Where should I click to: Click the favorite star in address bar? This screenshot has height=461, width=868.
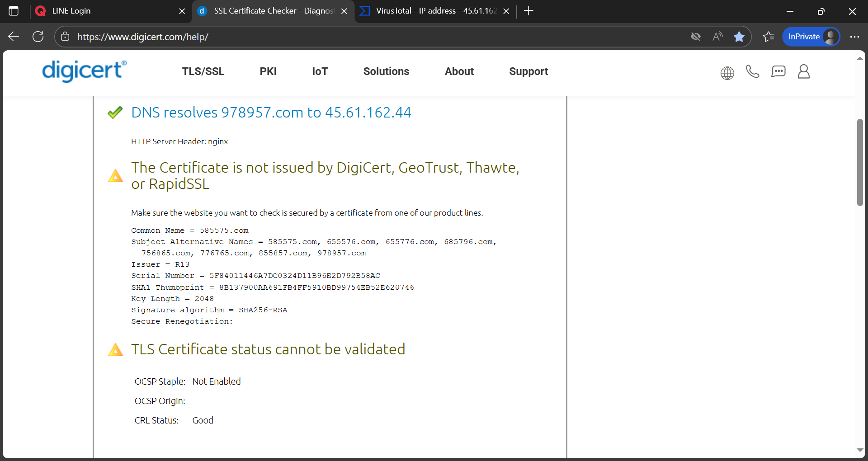pyautogui.click(x=739, y=37)
